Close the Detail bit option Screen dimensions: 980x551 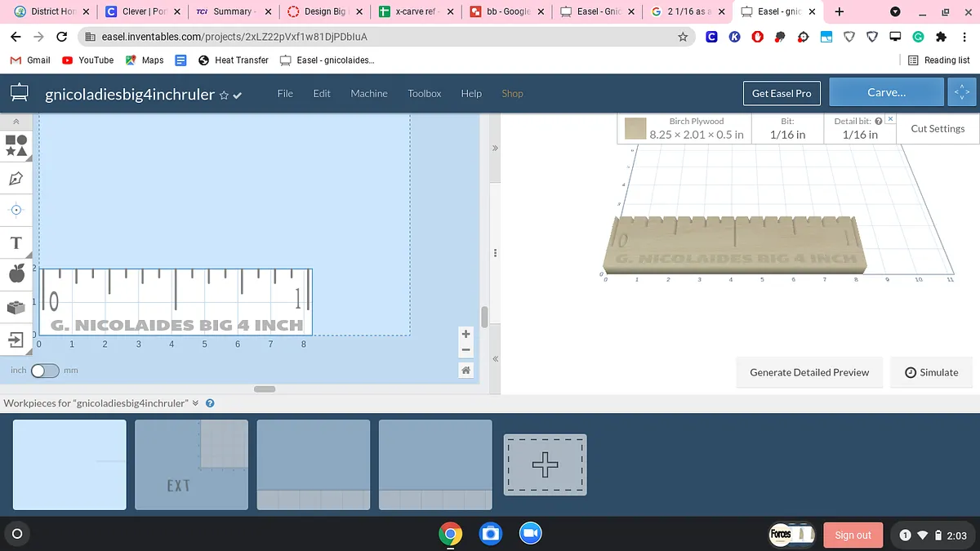tap(890, 119)
